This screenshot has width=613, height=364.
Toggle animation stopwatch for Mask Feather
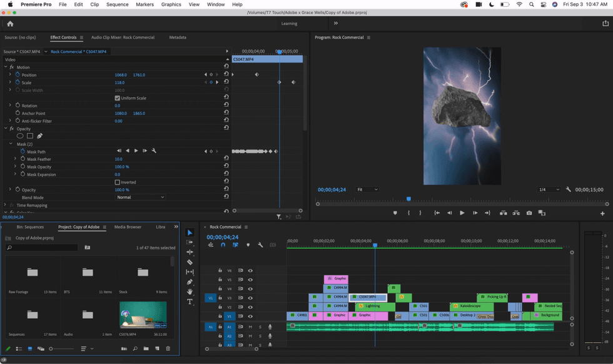(x=23, y=159)
